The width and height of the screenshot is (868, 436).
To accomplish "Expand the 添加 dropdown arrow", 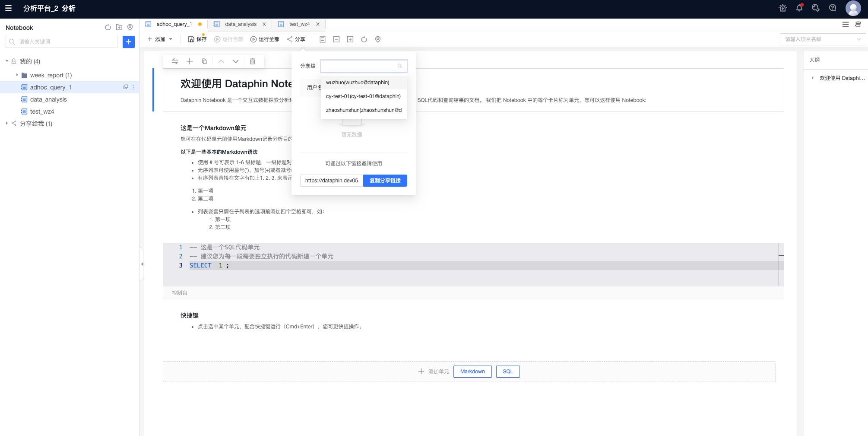I will coord(171,39).
